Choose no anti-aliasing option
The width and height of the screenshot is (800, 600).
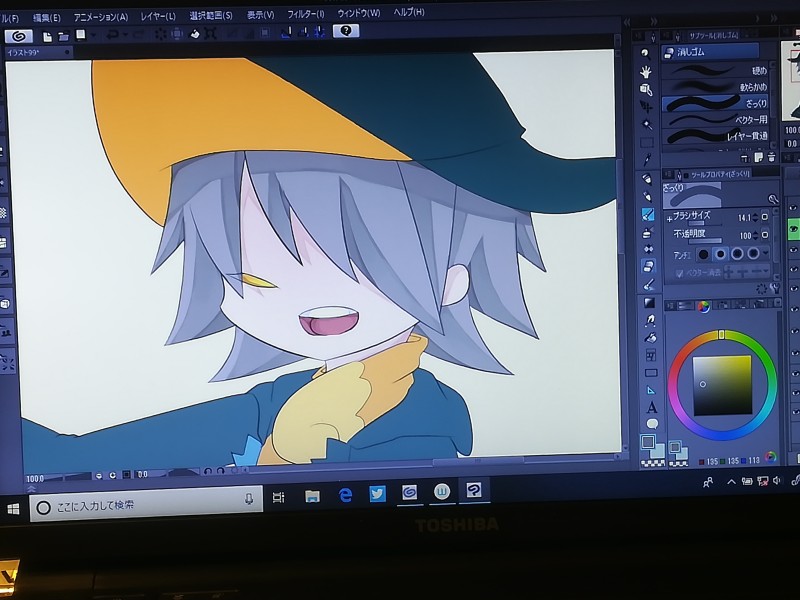(704, 254)
